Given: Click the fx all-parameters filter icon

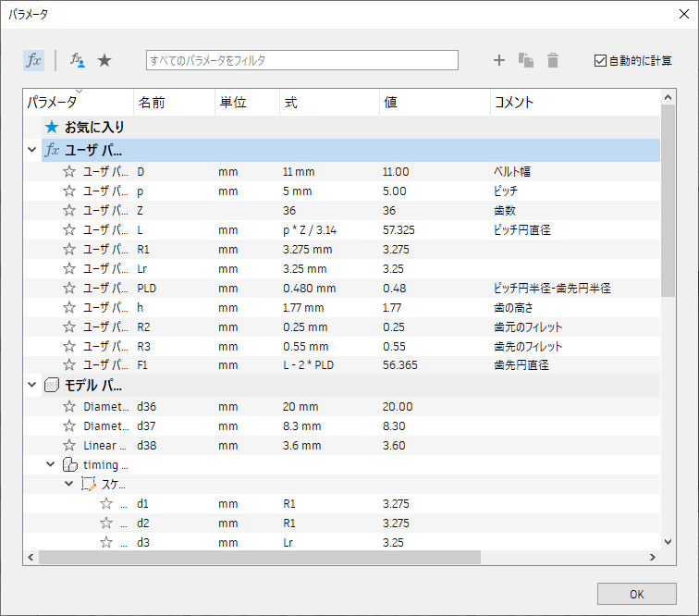Looking at the screenshot, I should tap(32, 60).
